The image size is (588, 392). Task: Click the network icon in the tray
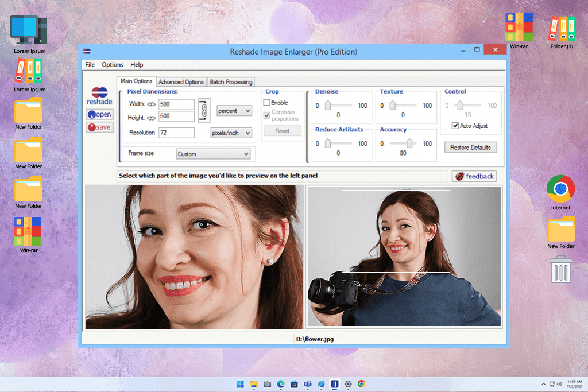[x=552, y=384]
